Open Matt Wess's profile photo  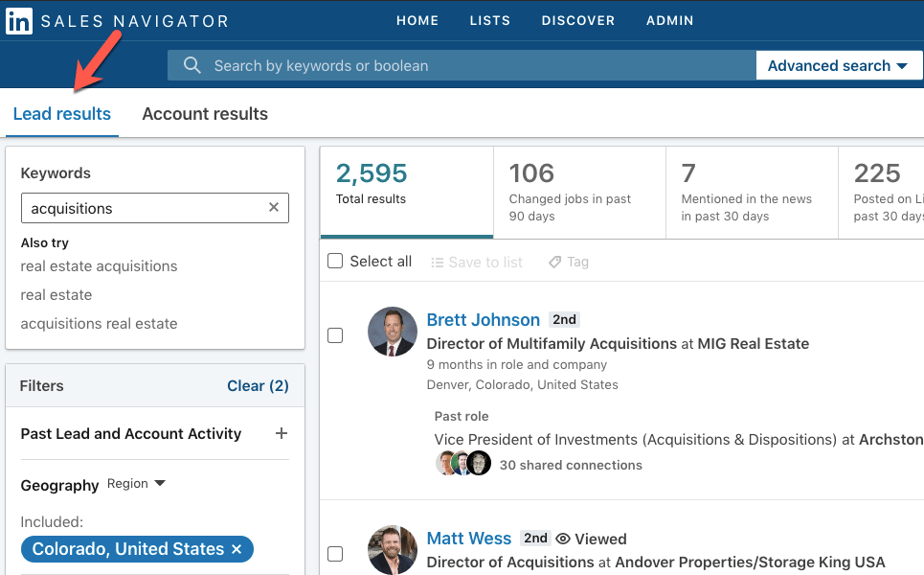tap(393, 549)
